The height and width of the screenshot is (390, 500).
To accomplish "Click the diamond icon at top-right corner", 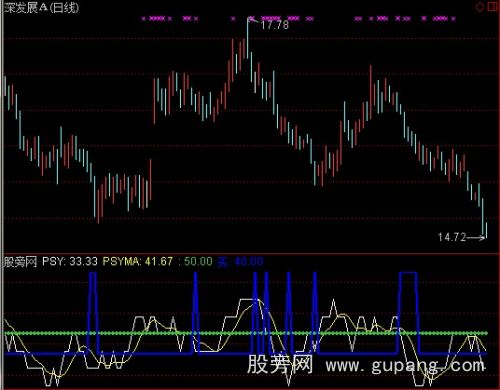I will pyautogui.click(x=480, y=7).
